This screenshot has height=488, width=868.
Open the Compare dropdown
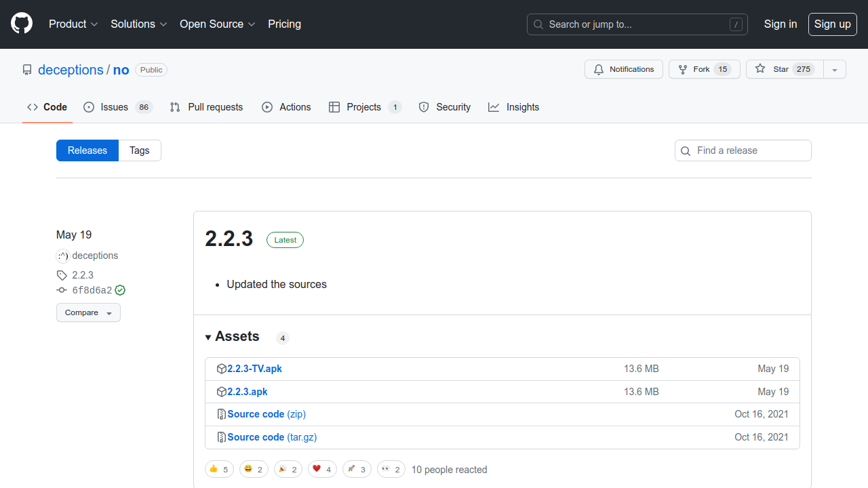pyautogui.click(x=88, y=312)
